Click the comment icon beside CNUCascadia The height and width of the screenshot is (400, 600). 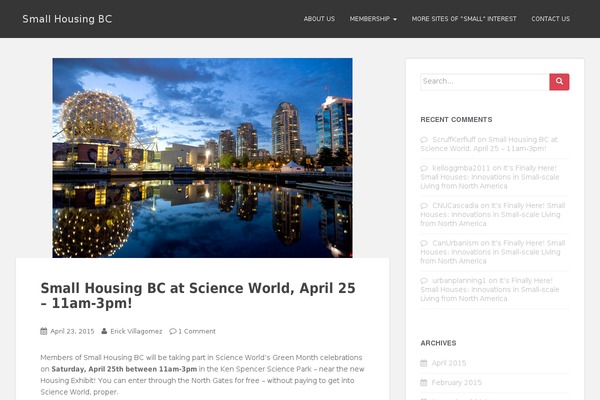424,206
